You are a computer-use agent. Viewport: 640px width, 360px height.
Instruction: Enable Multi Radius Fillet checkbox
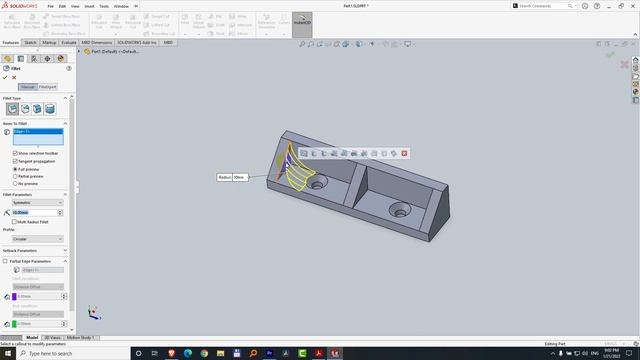coord(14,222)
